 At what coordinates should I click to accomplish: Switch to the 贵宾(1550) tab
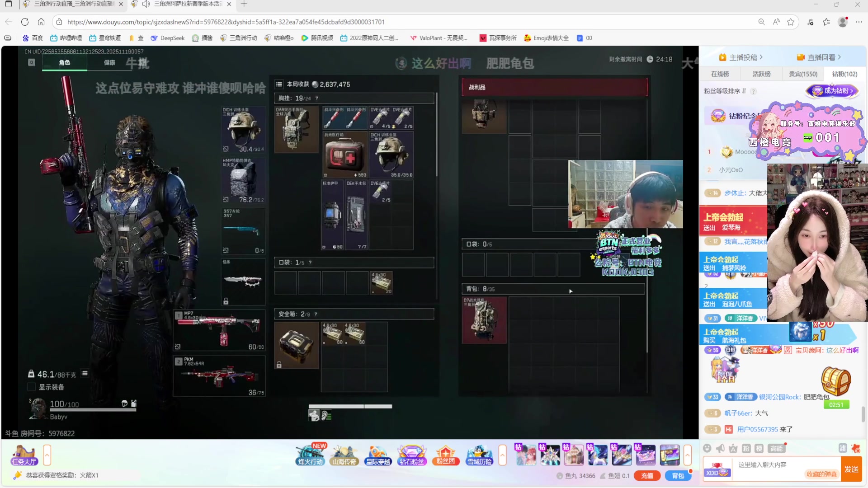tap(803, 74)
